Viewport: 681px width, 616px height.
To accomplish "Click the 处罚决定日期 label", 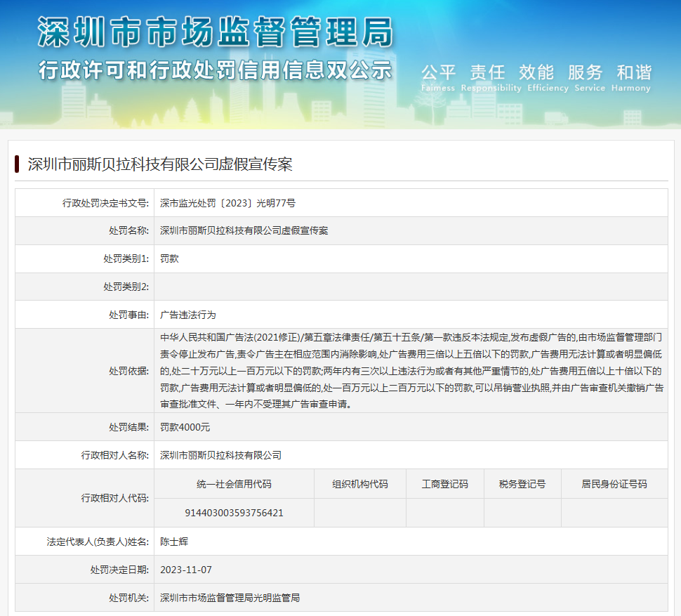I will 119,570.
